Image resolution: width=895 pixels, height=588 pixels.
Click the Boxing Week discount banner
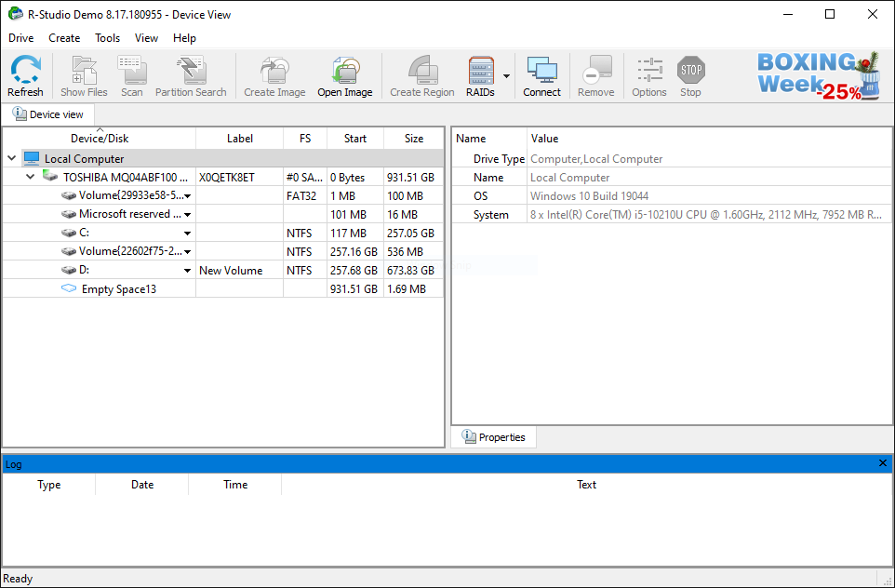(817, 75)
